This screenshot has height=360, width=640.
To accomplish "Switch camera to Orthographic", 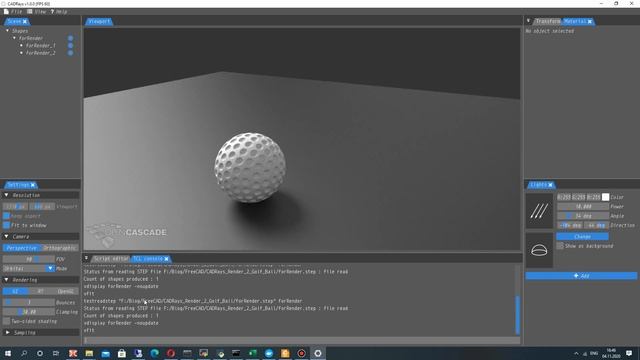I will [x=60, y=248].
